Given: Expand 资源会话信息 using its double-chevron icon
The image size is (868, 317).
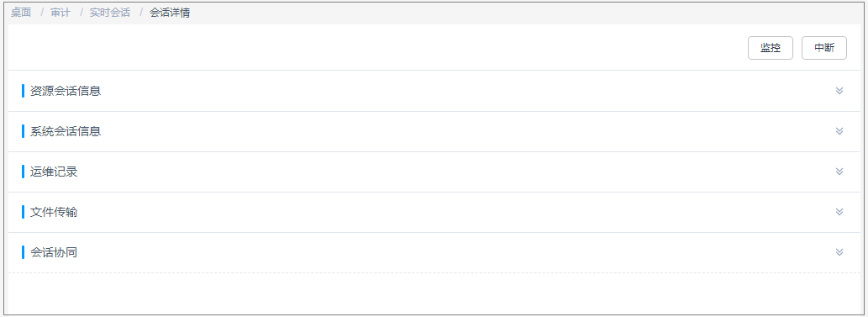Looking at the screenshot, I should [839, 91].
